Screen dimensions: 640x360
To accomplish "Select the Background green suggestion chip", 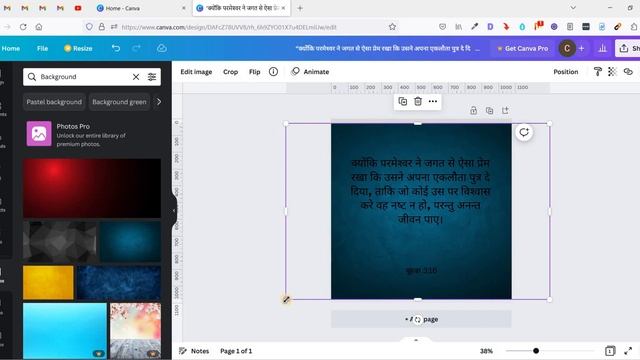I will point(119,102).
